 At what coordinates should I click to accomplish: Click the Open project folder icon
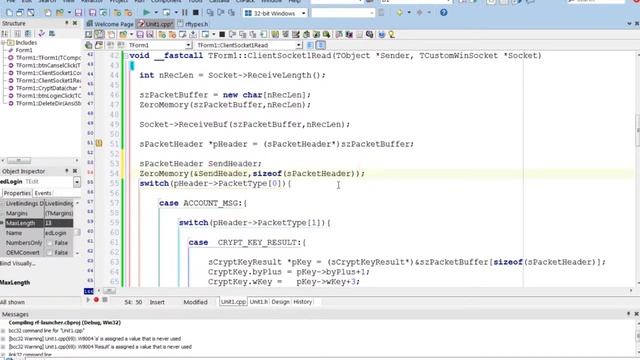click(x=60, y=13)
